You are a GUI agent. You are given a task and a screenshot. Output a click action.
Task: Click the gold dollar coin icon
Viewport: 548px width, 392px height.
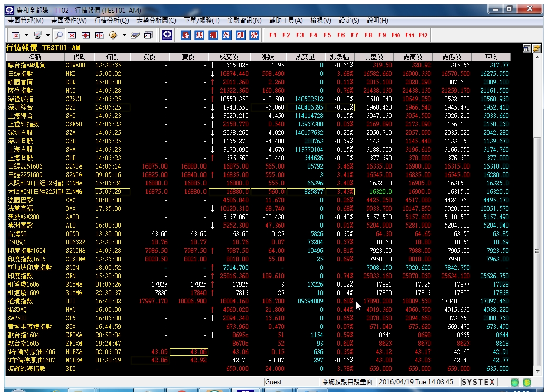click(x=113, y=35)
